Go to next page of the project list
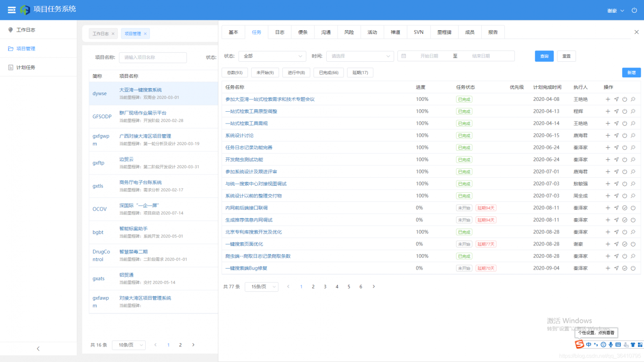The image size is (644, 362). pos(193,345)
